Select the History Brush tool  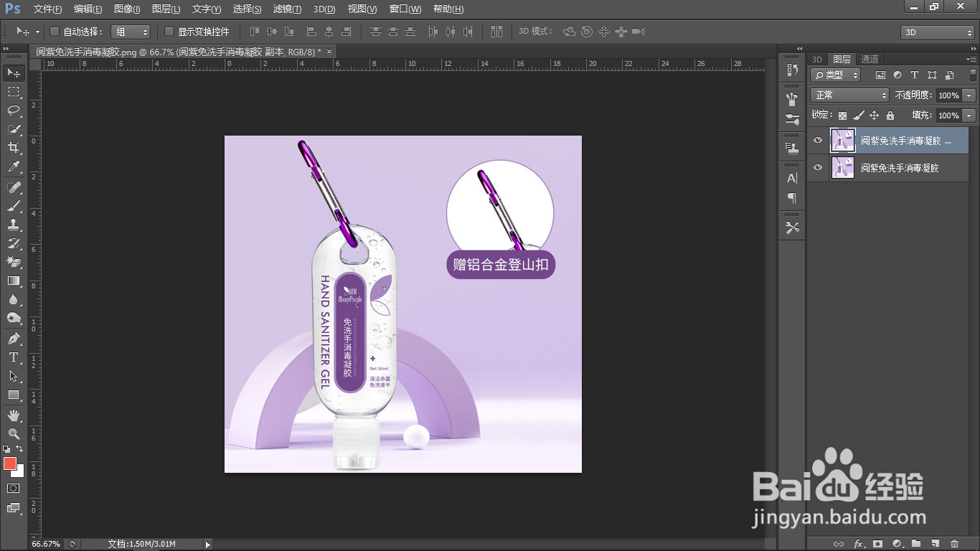click(x=14, y=243)
